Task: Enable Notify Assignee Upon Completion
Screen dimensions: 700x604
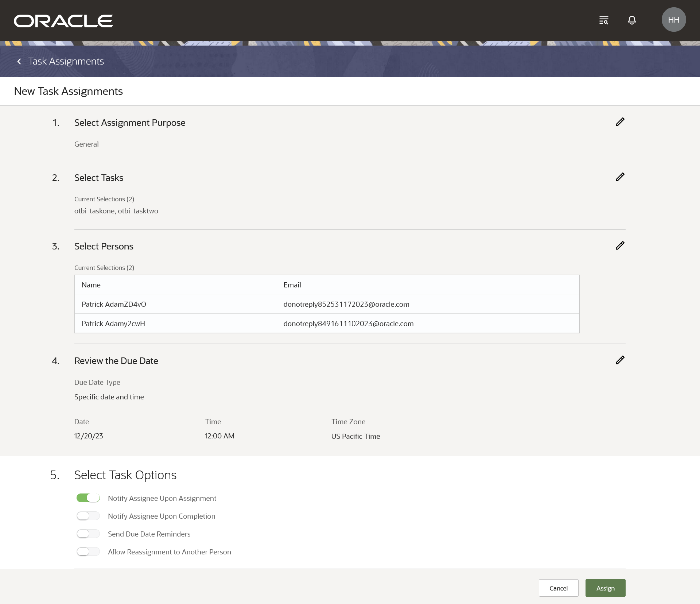Action: 88,516
